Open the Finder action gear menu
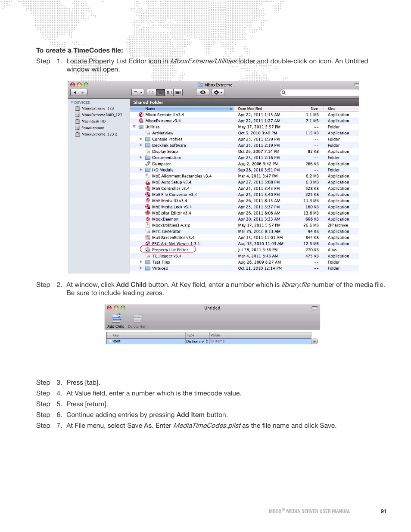 click(218, 93)
